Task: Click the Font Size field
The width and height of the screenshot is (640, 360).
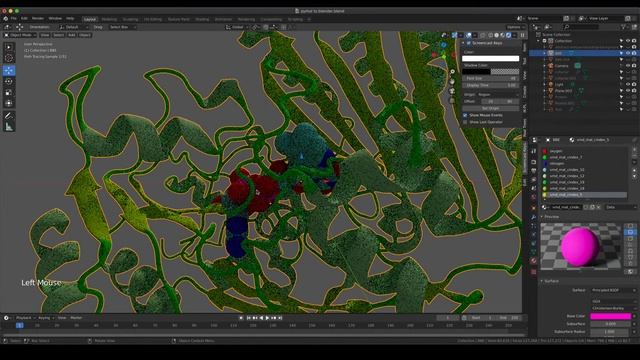Action: (x=490, y=78)
